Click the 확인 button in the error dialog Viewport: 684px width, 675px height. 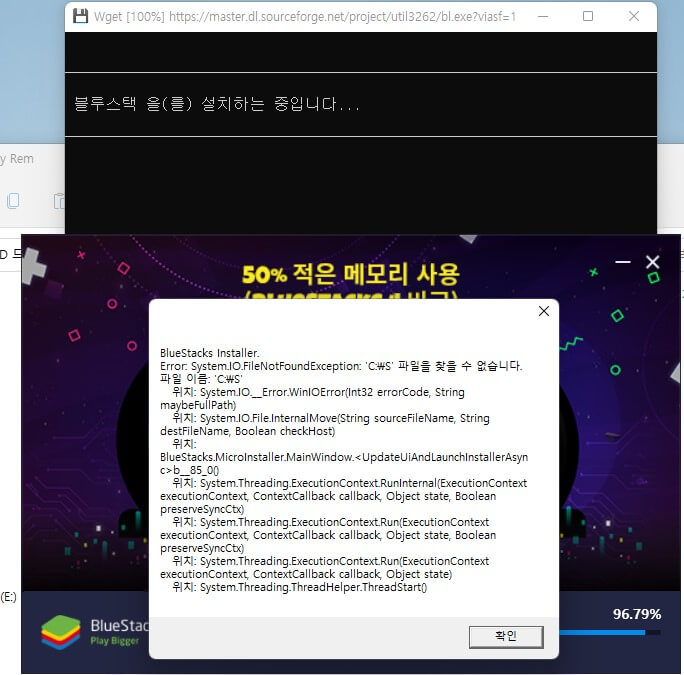506,637
